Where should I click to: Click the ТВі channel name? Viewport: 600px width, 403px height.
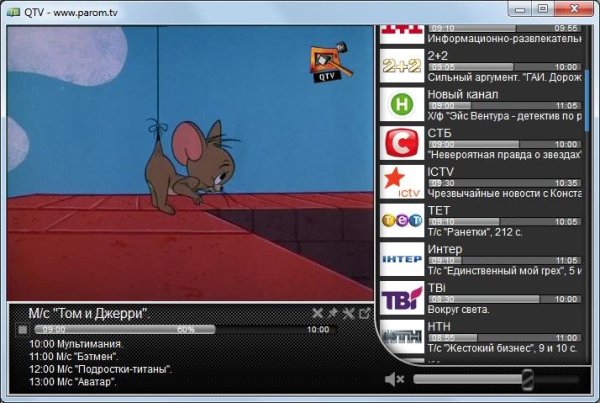click(437, 288)
